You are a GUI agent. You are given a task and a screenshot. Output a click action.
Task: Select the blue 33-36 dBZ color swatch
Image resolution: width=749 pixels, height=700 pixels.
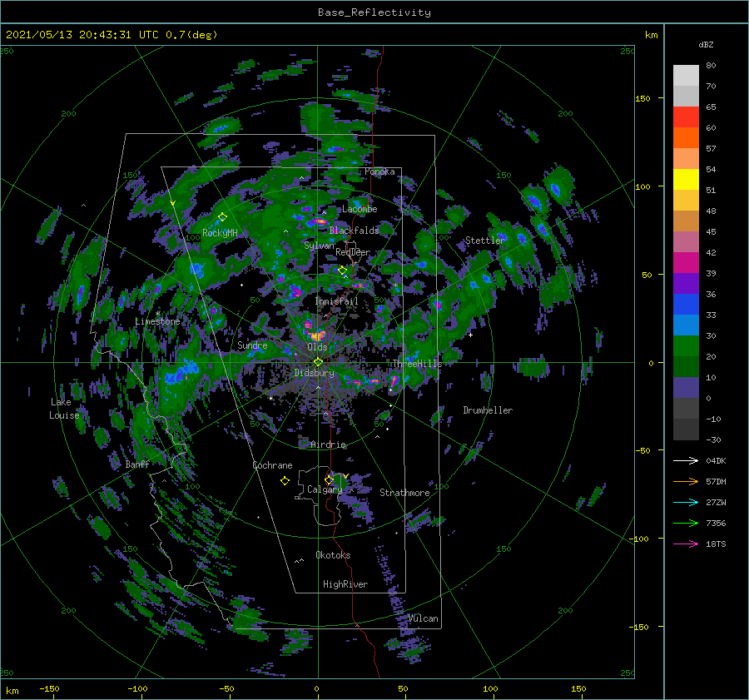[686, 305]
